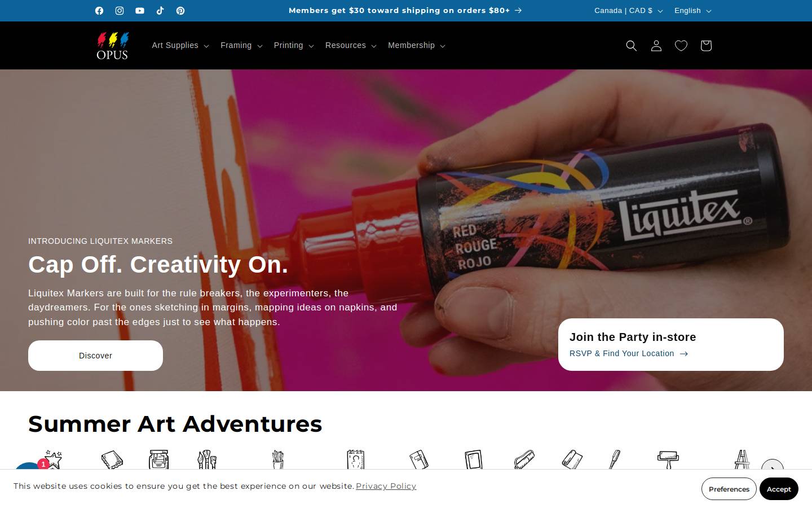The image size is (812, 508).
Task: Open the account login person icon
Action: click(656, 46)
